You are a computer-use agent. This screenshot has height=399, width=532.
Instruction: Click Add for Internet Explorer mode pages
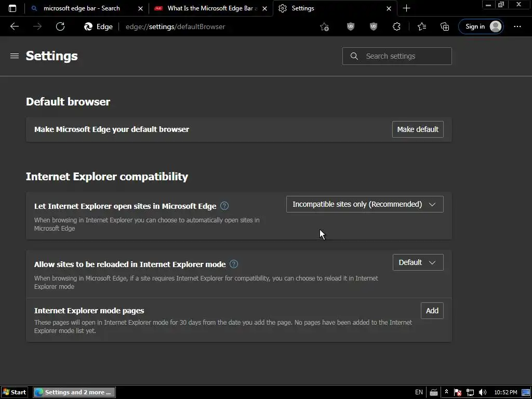(x=432, y=311)
